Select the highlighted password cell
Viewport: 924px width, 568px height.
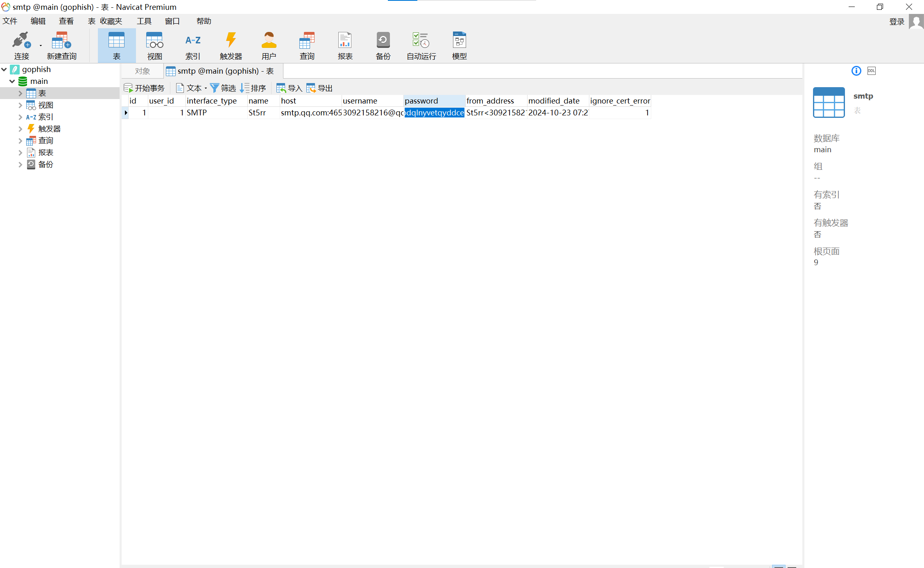click(x=434, y=113)
